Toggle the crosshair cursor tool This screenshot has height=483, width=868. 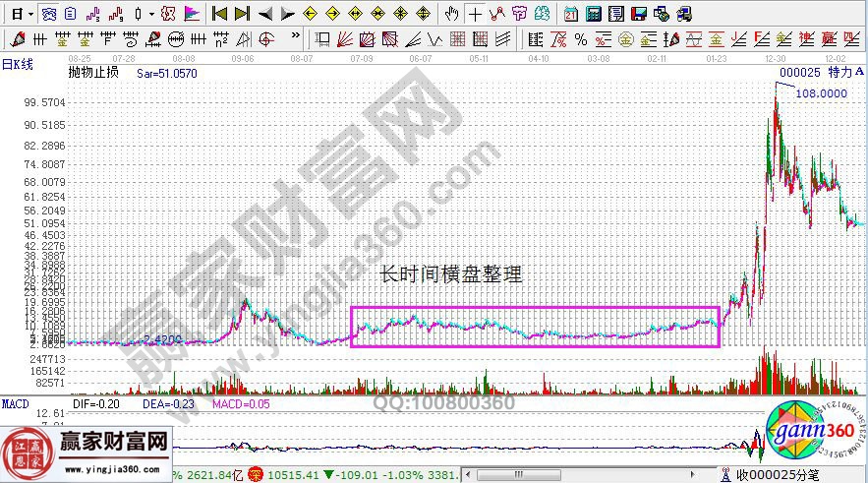476,14
